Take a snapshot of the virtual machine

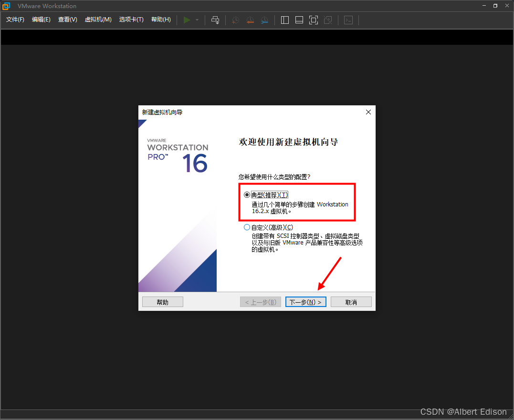234,20
